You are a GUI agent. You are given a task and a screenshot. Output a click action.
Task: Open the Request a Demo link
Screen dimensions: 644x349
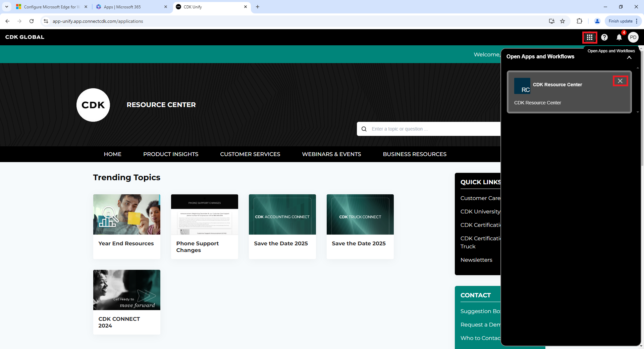(480, 325)
